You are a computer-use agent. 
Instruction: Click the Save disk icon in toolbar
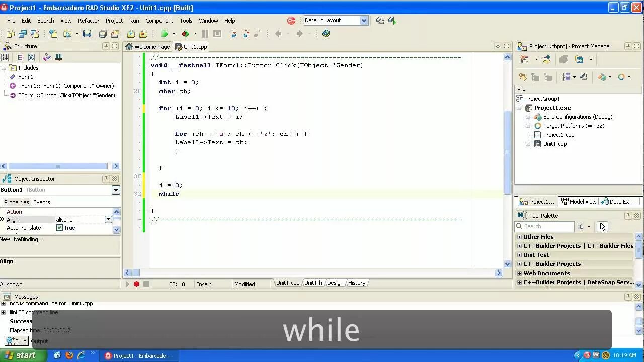pyautogui.click(x=87, y=34)
